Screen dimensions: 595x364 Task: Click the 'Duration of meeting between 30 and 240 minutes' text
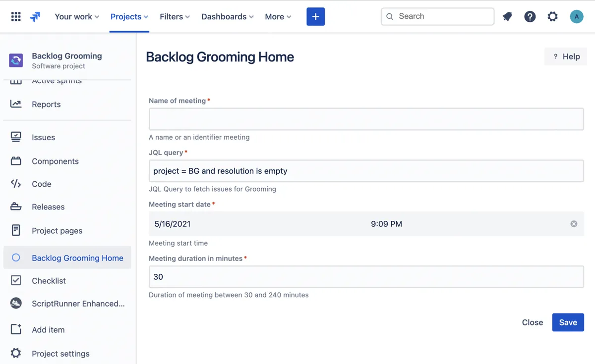229,295
